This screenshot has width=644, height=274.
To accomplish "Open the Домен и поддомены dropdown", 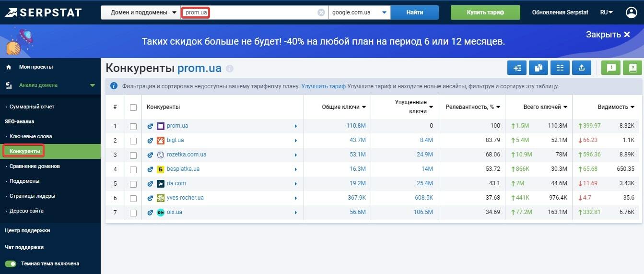I will [x=141, y=12].
